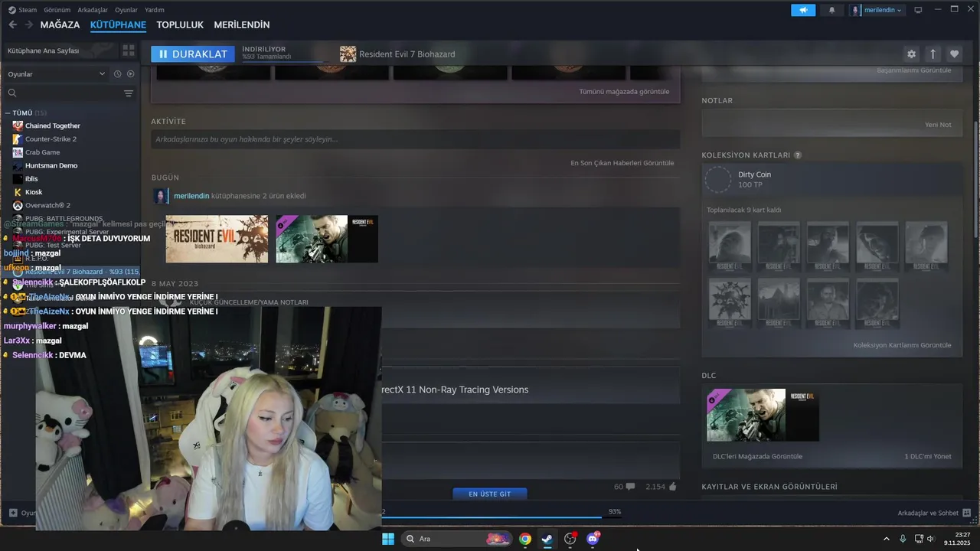Open advanced filter options icon
980x551 pixels.
(129, 93)
